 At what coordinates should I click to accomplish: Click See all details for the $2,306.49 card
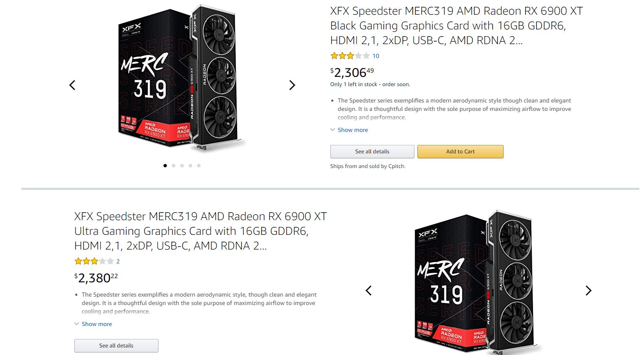coord(372,152)
